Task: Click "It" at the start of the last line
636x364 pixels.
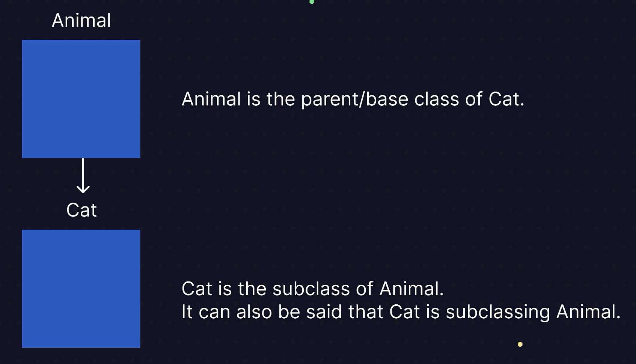Action: click(x=187, y=312)
